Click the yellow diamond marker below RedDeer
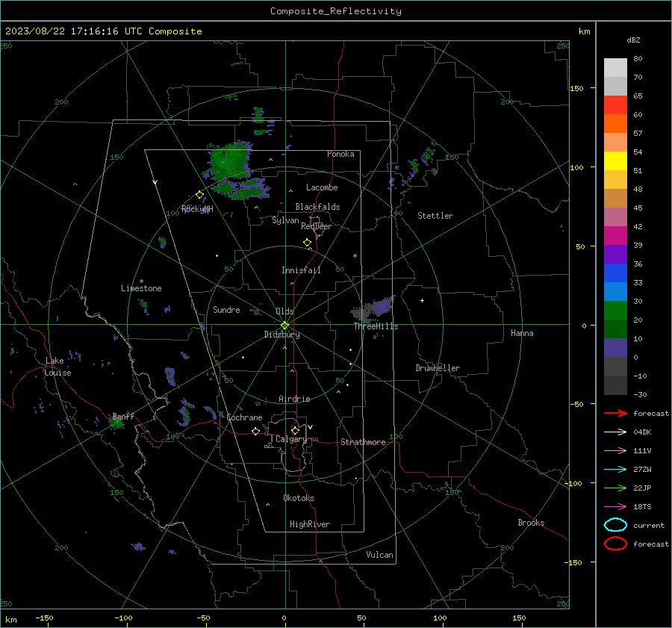 click(307, 243)
